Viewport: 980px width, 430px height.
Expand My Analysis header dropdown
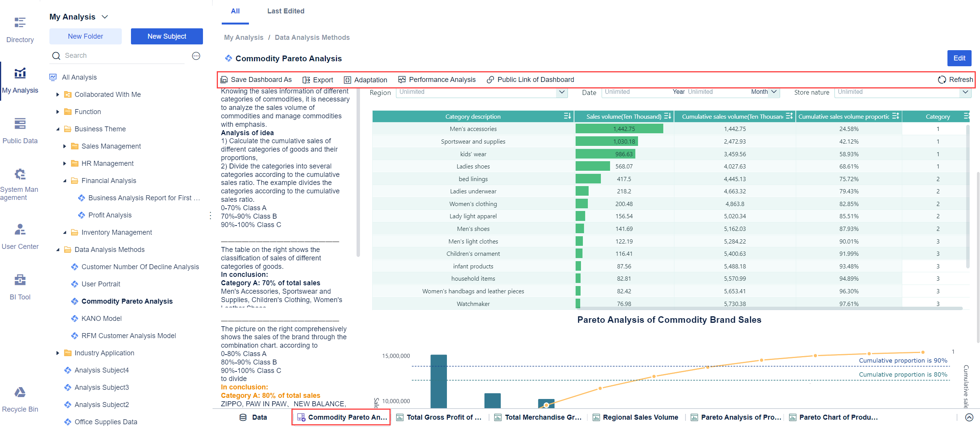[x=105, y=17]
